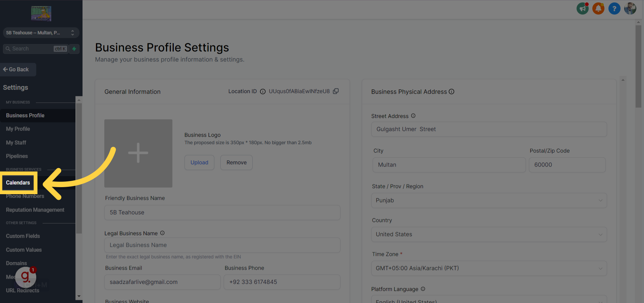Open Phone Numbers settings
This screenshot has height=303, width=644.
click(x=25, y=196)
